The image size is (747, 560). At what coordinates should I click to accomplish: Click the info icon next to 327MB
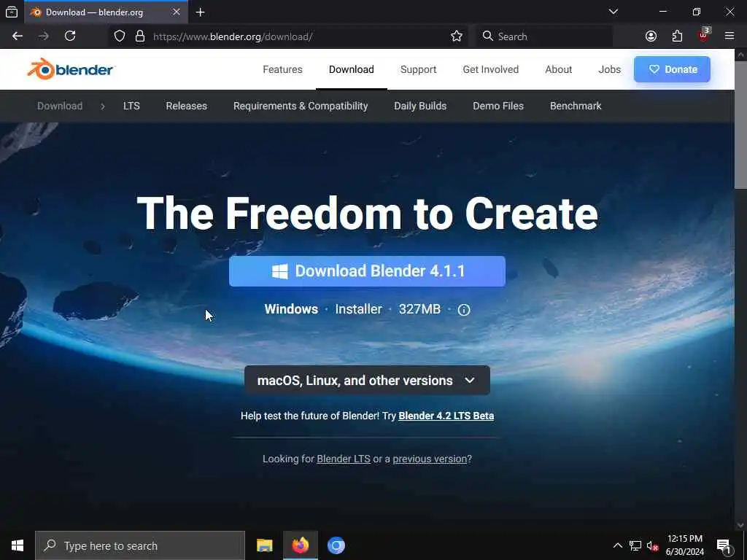click(x=463, y=310)
